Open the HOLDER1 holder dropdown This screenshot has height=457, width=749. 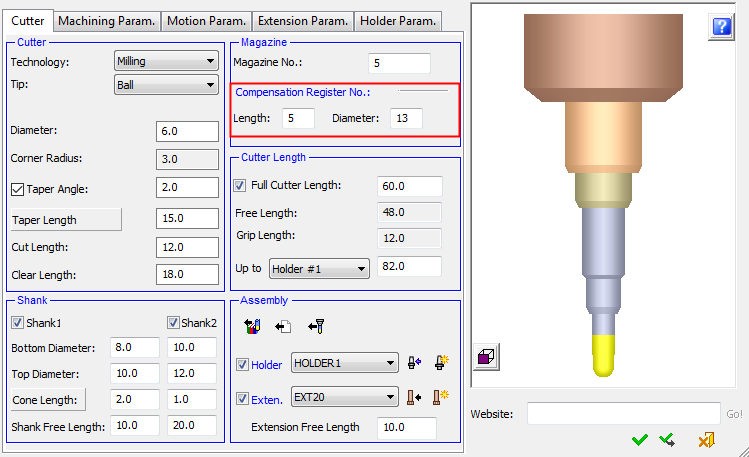pyautogui.click(x=344, y=364)
